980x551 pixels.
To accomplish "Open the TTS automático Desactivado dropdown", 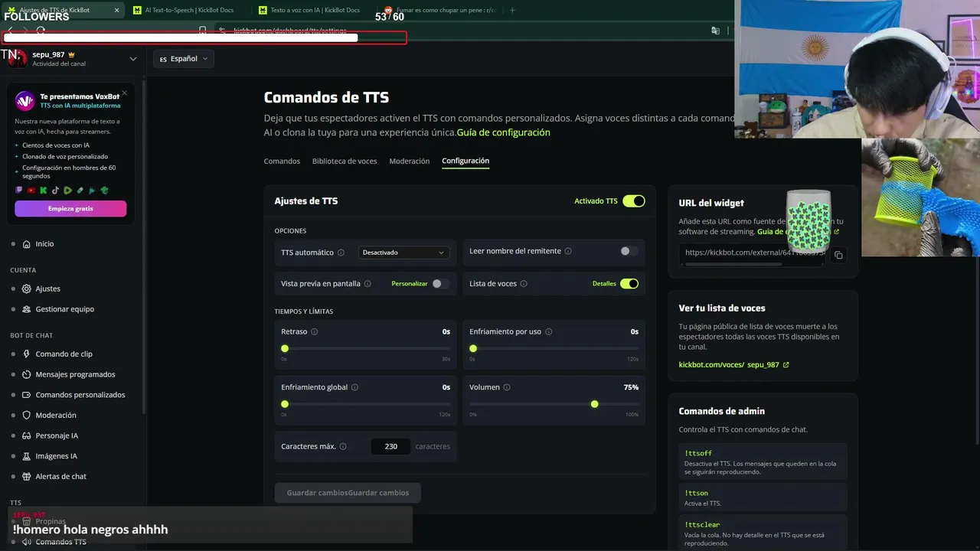I will click(403, 253).
